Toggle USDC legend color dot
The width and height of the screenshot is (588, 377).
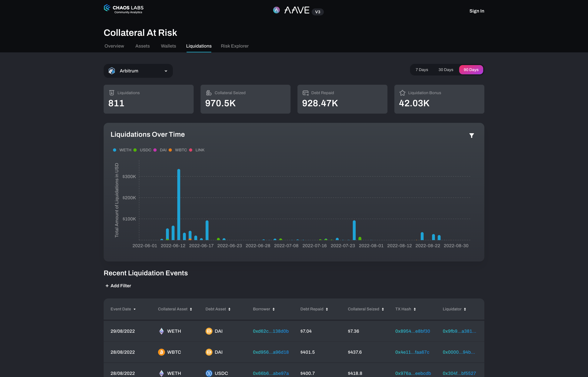pos(135,150)
